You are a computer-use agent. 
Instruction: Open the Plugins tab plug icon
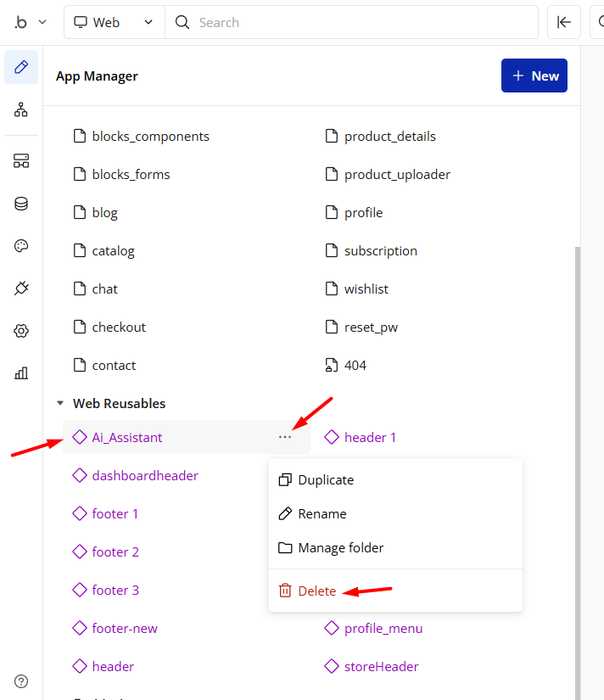21,288
